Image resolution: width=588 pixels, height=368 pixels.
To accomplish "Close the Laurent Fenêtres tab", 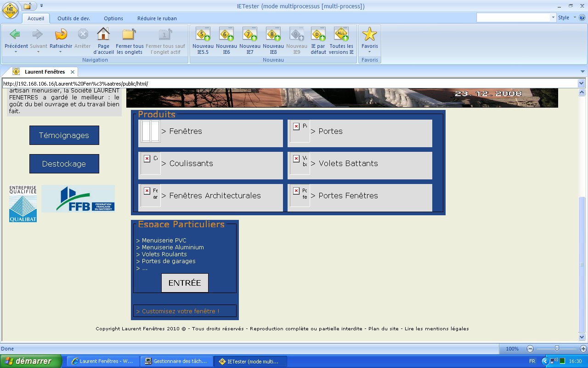I will [73, 72].
